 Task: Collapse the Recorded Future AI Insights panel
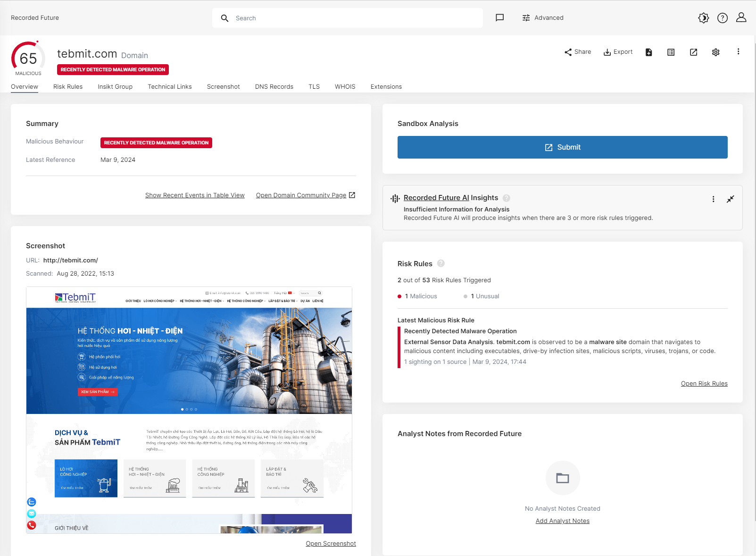(x=730, y=199)
